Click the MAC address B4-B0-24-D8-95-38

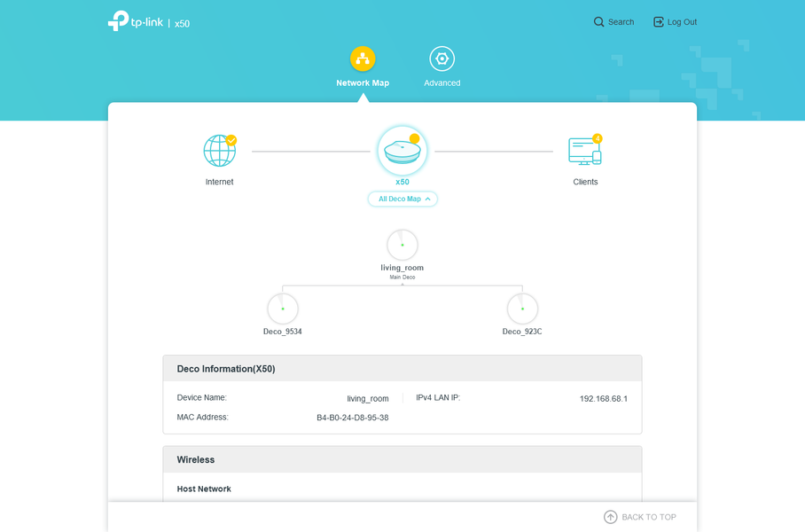point(353,418)
